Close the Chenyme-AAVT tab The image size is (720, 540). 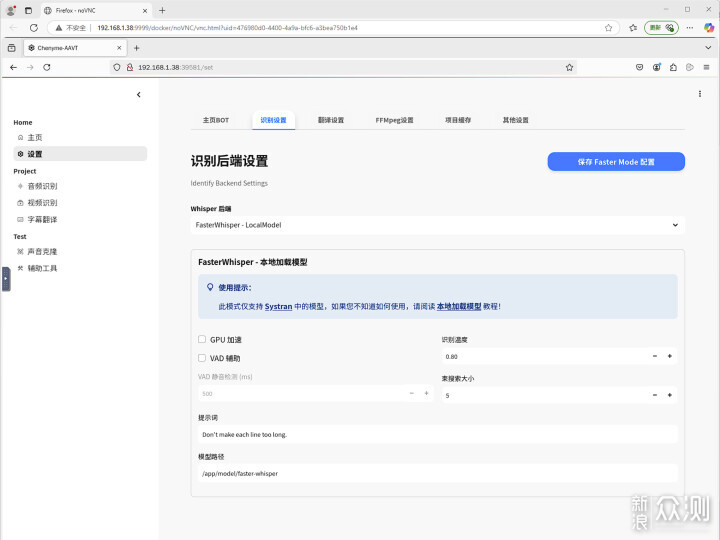click(119, 48)
